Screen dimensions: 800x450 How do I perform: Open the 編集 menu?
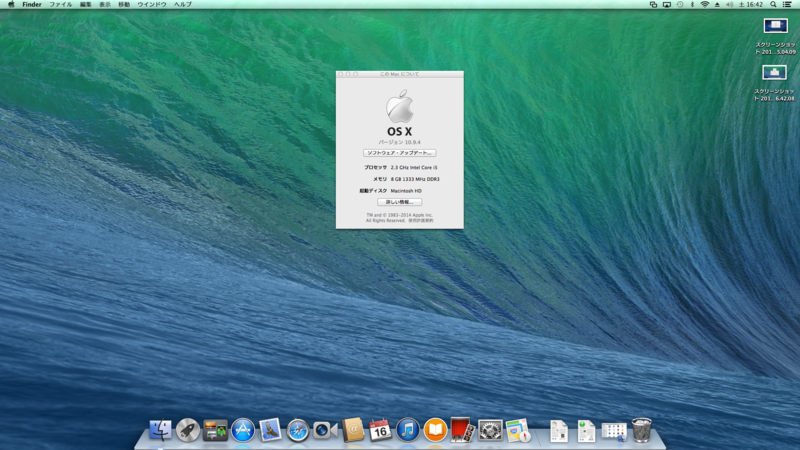pyautogui.click(x=86, y=5)
